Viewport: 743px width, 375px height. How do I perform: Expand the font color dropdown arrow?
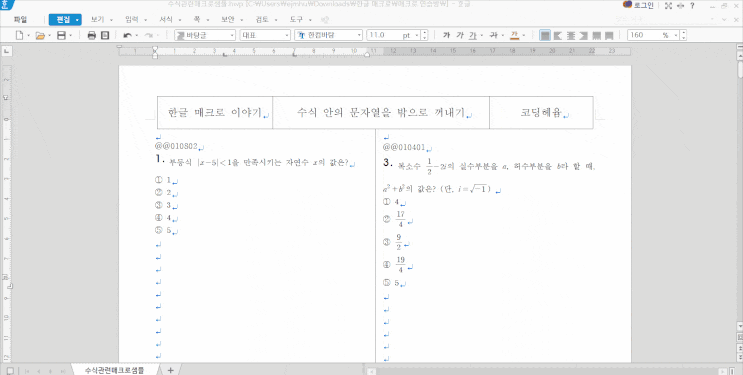tap(524, 36)
